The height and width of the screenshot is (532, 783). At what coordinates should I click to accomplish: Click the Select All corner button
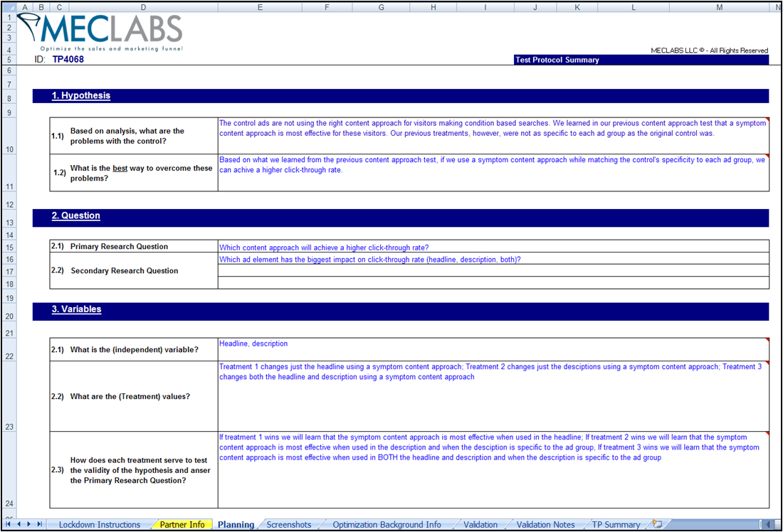click(x=9, y=7)
